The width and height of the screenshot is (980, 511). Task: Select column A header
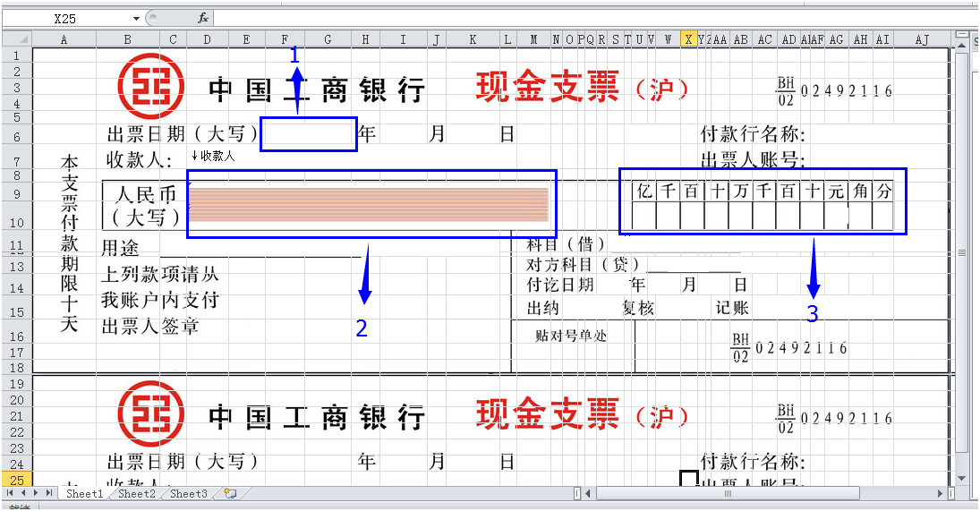coord(64,39)
